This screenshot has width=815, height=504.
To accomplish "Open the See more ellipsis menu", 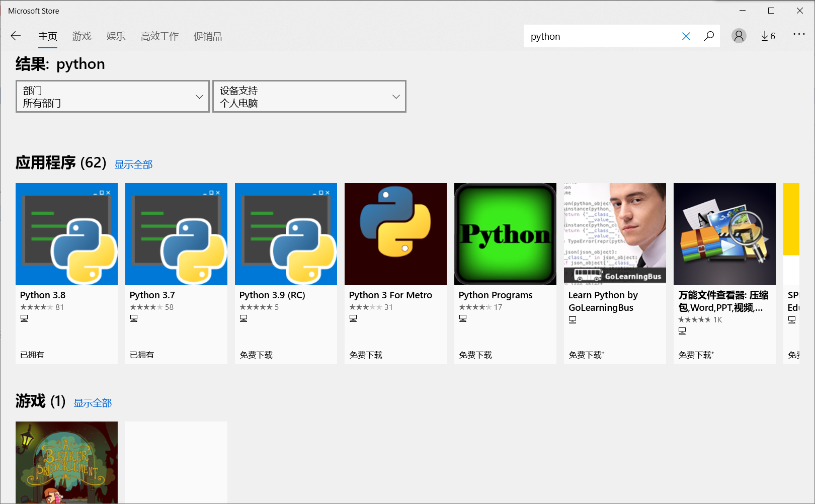I will click(799, 35).
